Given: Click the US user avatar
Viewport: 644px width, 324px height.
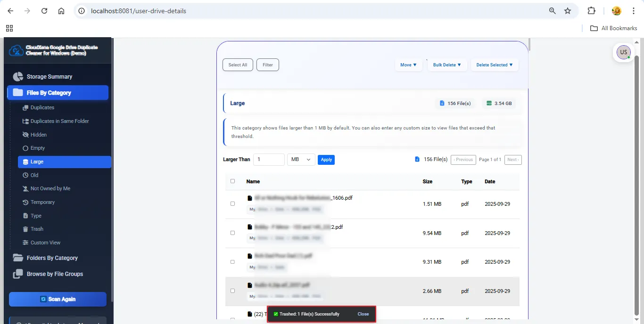Looking at the screenshot, I should point(623,52).
